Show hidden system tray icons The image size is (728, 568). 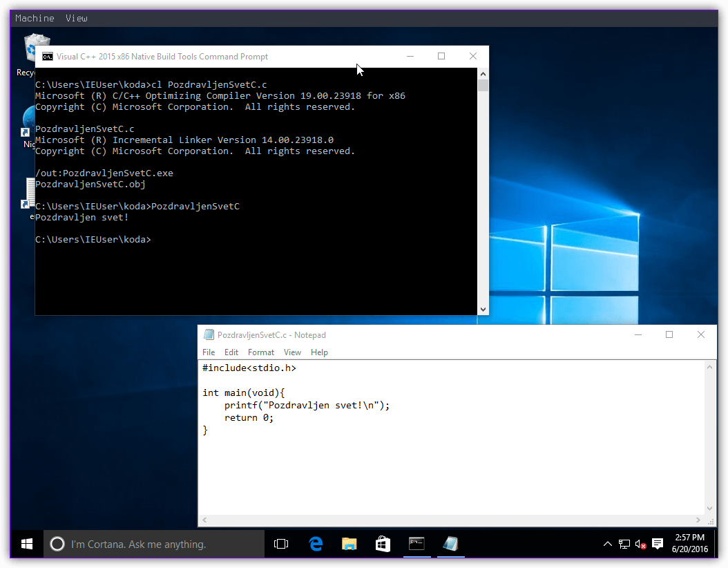click(x=608, y=544)
